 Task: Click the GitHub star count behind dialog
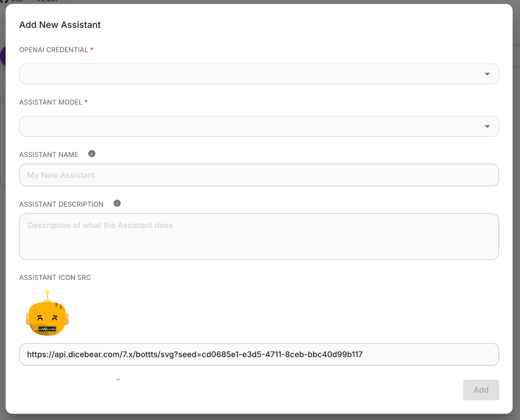tap(46, 1)
